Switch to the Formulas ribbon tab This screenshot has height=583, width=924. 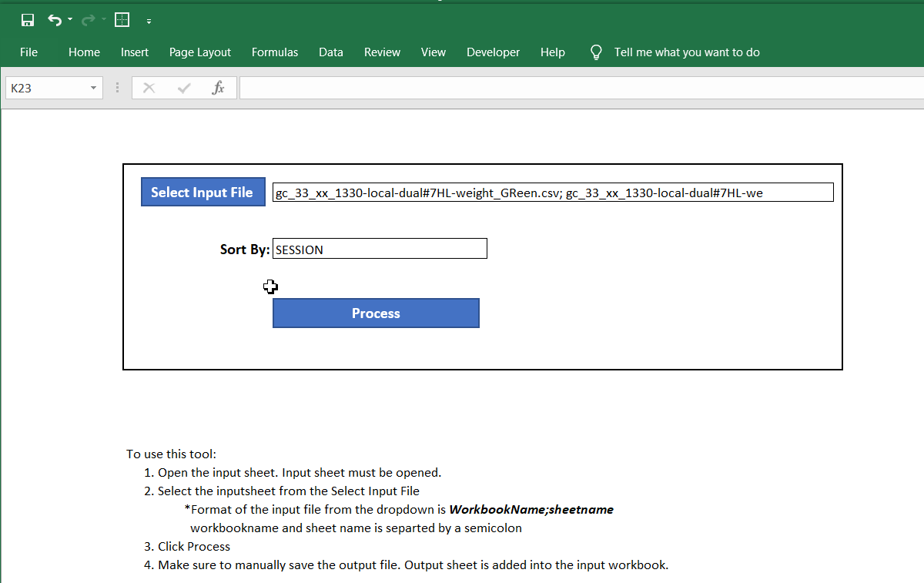point(275,52)
